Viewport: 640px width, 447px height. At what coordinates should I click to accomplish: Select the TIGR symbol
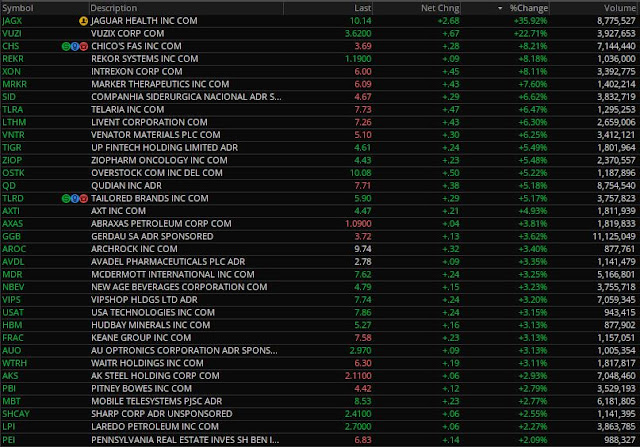coord(11,147)
